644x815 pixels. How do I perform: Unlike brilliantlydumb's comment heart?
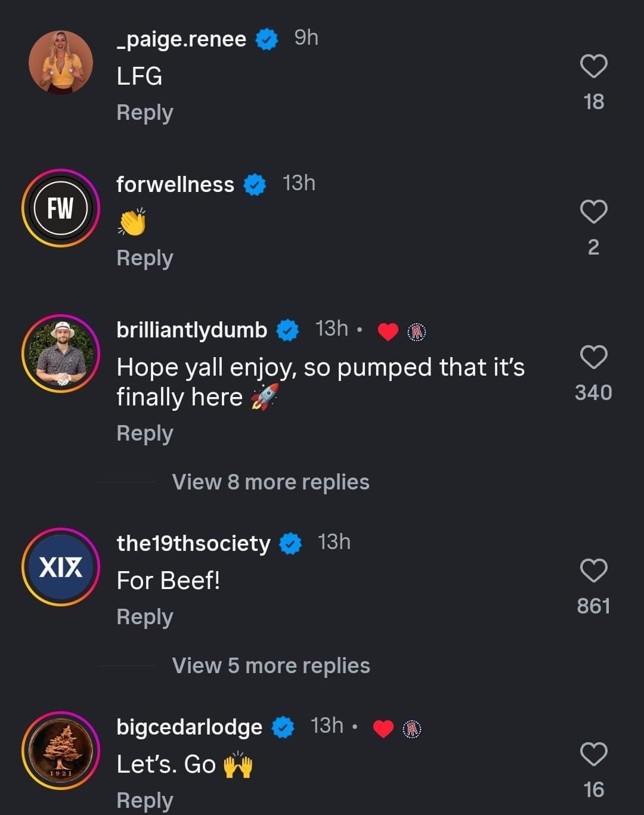point(593,358)
